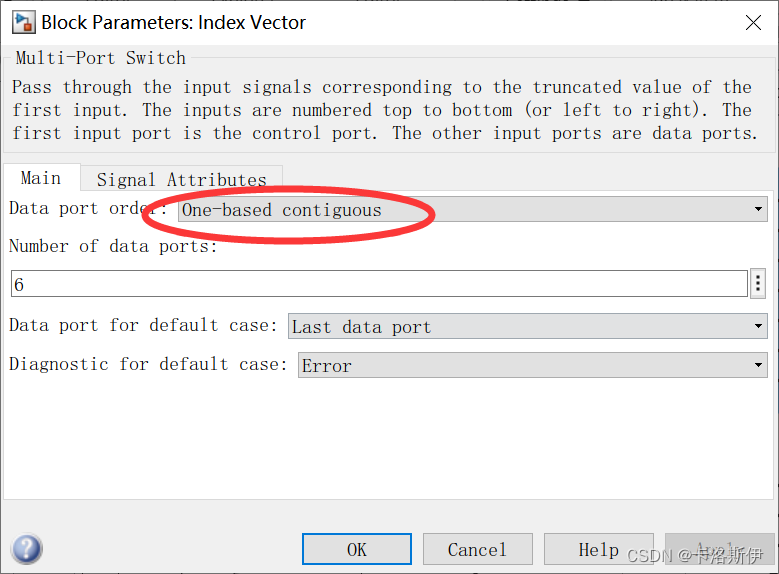Close the Block Parameters dialog
This screenshot has width=779, height=574.
pyautogui.click(x=752, y=21)
